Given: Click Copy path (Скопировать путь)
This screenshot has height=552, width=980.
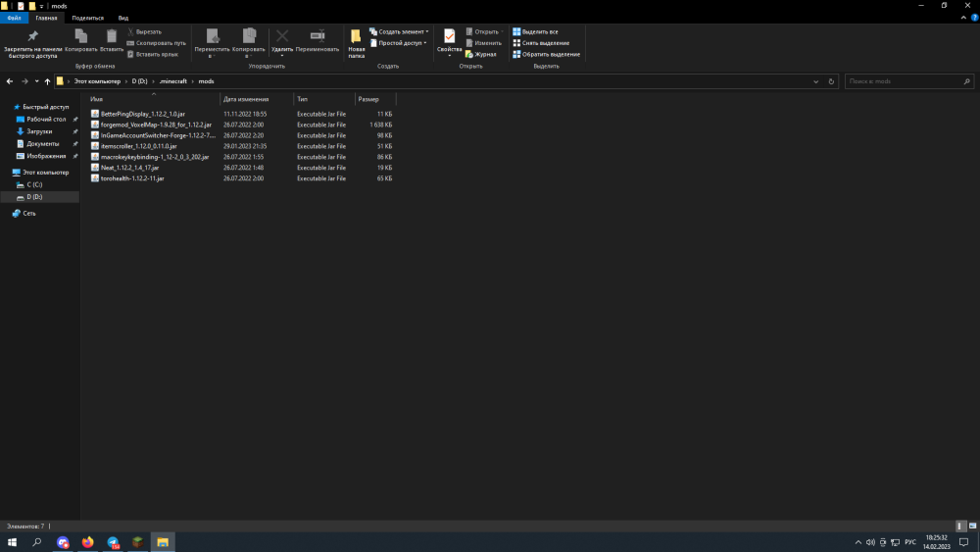Looking at the screenshot, I should pos(156,43).
